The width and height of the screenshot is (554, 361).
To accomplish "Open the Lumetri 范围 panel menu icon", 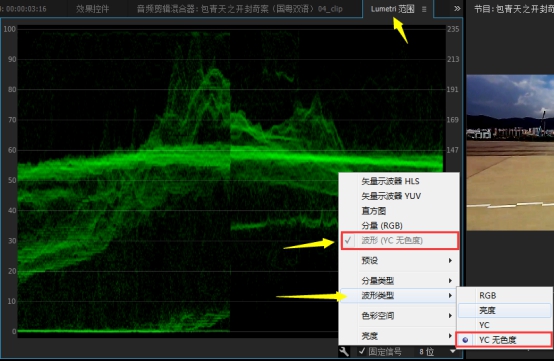I will (x=424, y=9).
